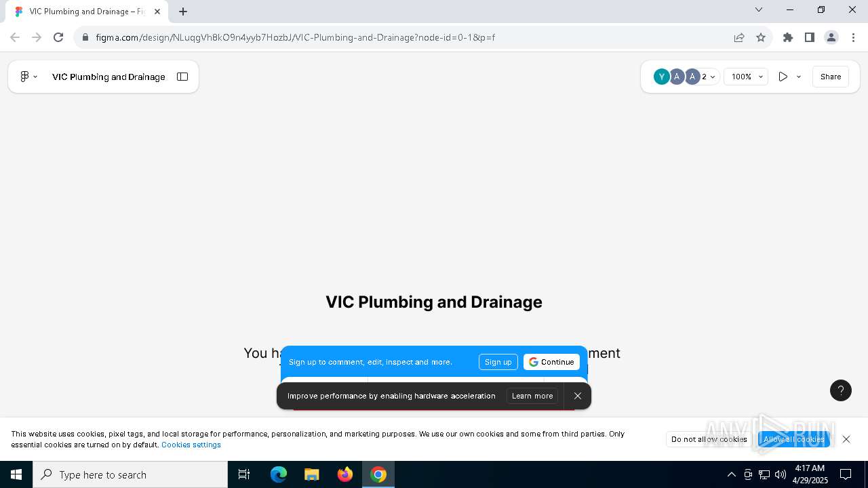868x488 pixels.
Task: Open Cookies settings link
Action: click(191, 445)
